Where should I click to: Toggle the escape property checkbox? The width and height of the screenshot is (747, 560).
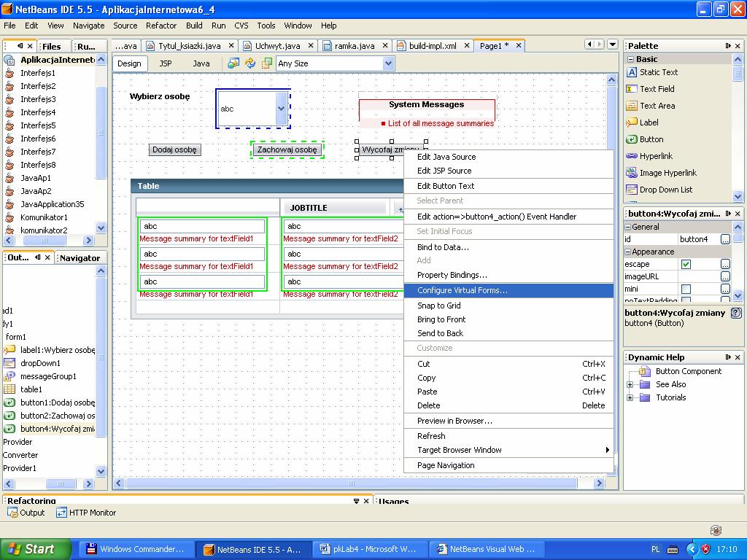coord(686,264)
